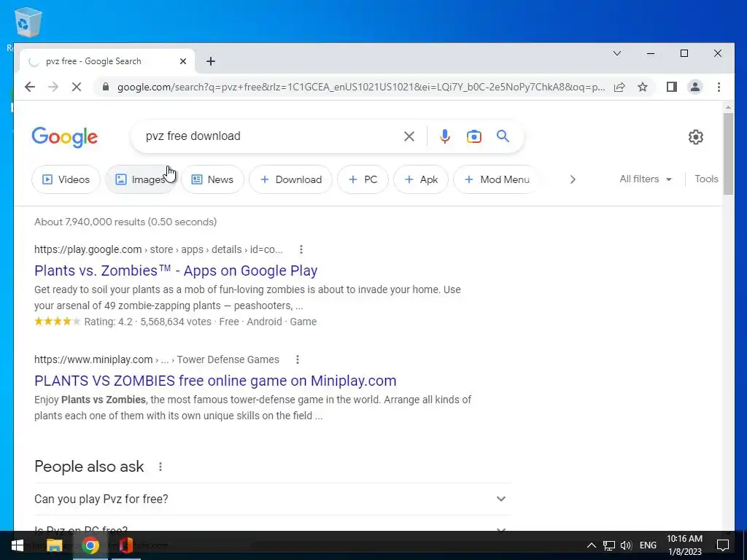Click the address bar URL
The height and width of the screenshot is (560, 747).
click(x=361, y=87)
